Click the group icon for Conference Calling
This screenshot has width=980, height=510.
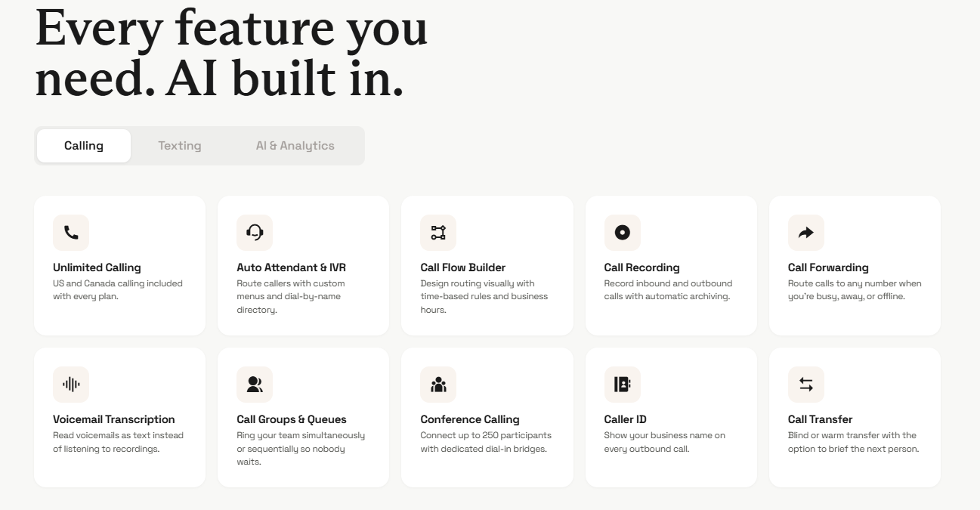click(438, 385)
